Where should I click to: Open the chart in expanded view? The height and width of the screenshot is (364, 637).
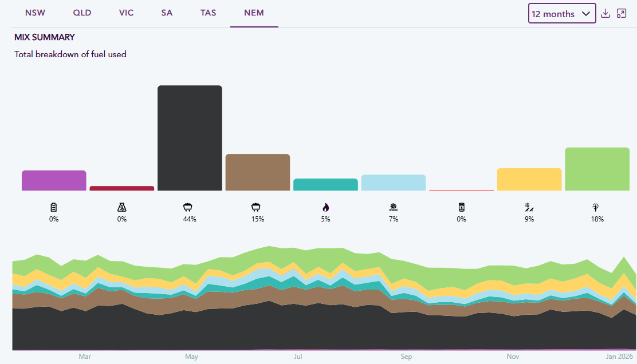pyautogui.click(x=622, y=14)
